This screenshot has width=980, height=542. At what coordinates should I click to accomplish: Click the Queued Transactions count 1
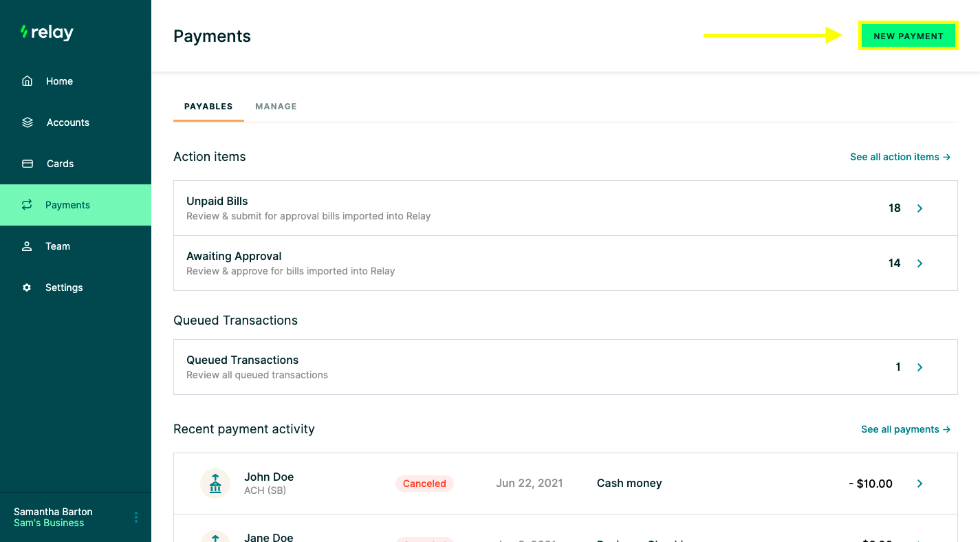click(x=898, y=367)
